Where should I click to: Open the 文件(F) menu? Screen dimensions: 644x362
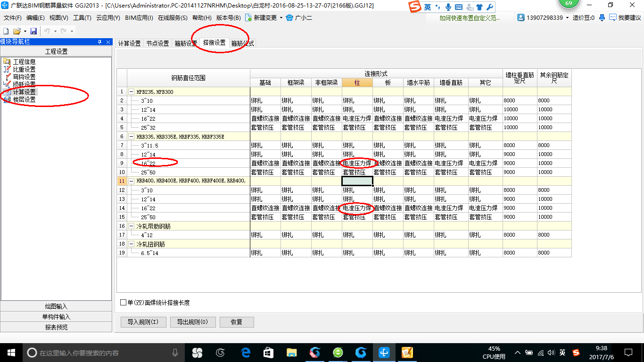13,17
